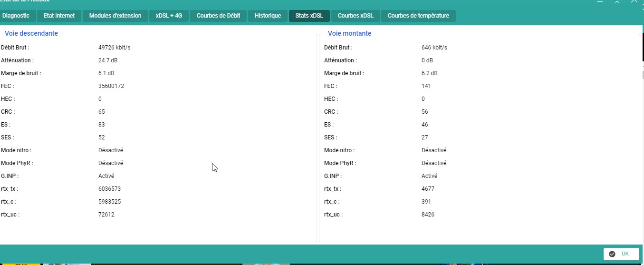Viewport: 644px width, 265px height.
Task: Click upstream Débit Brut value 646 kbit/s
Action: (x=434, y=48)
